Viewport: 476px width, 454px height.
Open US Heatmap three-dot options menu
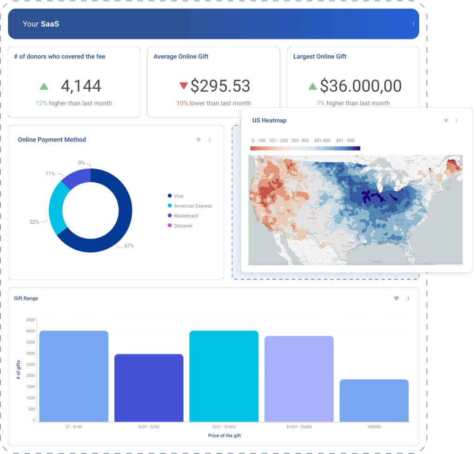pyautogui.click(x=456, y=120)
